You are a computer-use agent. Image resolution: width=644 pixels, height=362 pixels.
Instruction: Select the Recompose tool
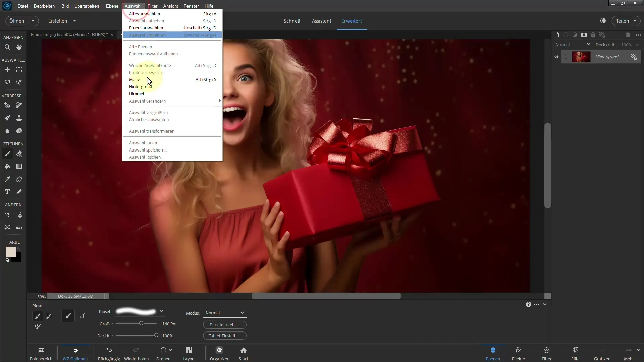coord(19,215)
